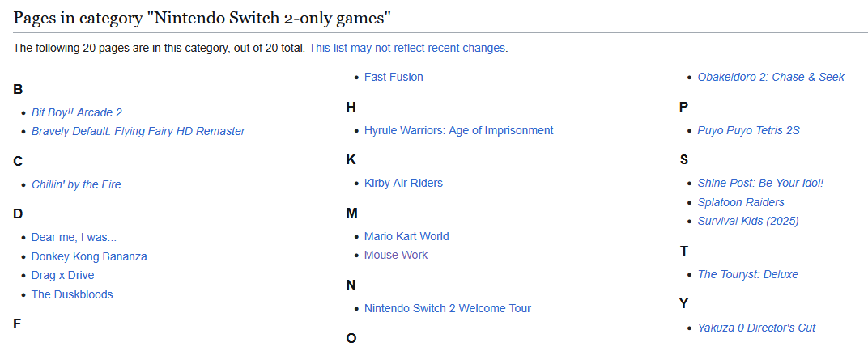The width and height of the screenshot is (868, 351).
Task: Open Bravely Default: Flying Fairy HD Remaster
Action: point(138,132)
